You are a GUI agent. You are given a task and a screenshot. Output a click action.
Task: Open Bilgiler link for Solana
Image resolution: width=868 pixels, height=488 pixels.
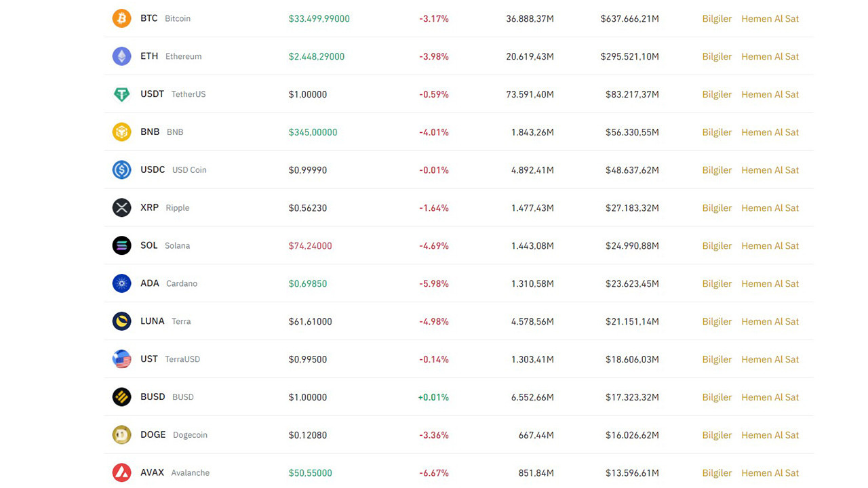(x=717, y=246)
